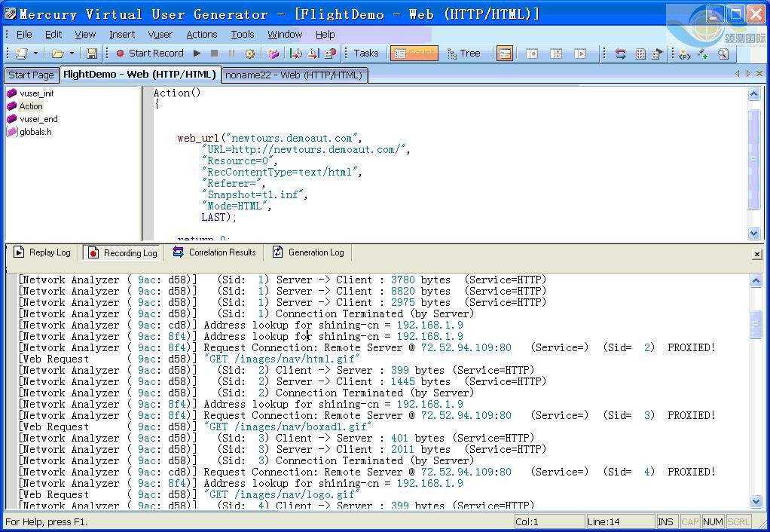Click the "Snapshot=t1.inf" code line

[255, 194]
